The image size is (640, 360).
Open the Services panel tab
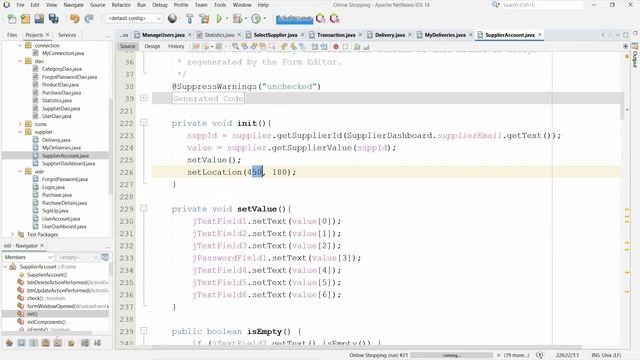pyautogui.click(x=67, y=35)
